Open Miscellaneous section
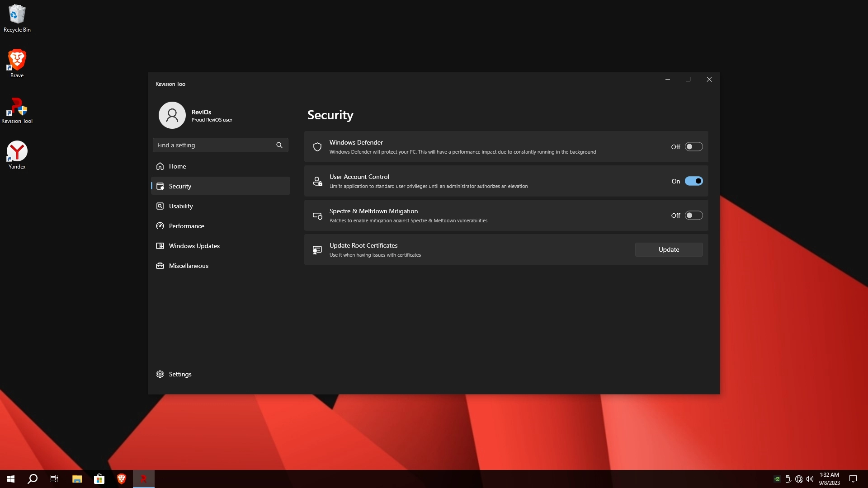Screen dimensions: 868x488 coord(189,266)
